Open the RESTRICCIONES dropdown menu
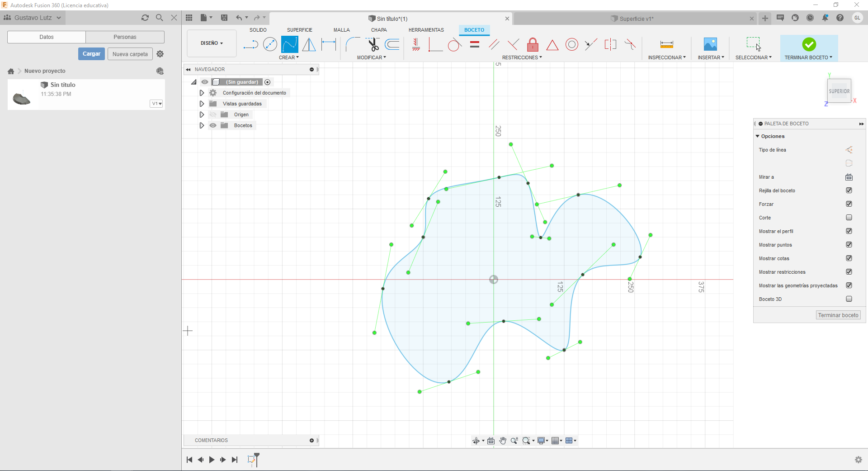The width and height of the screenshot is (868, 471). 522,57
